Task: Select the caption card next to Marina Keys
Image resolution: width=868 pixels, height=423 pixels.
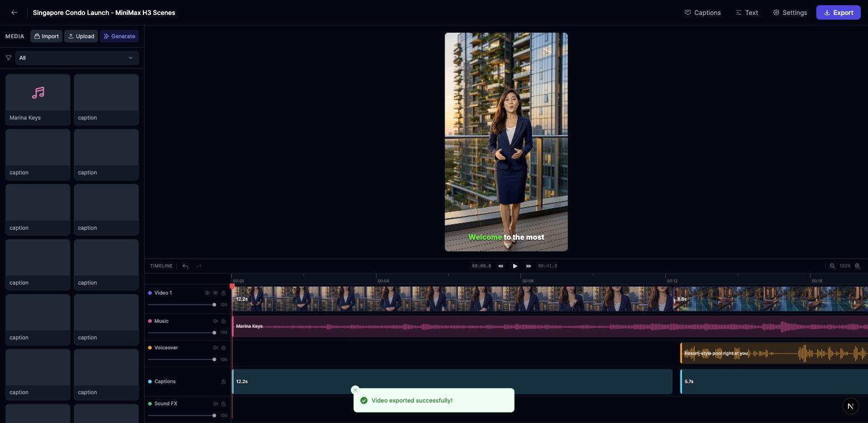Action: coord(106,100)
